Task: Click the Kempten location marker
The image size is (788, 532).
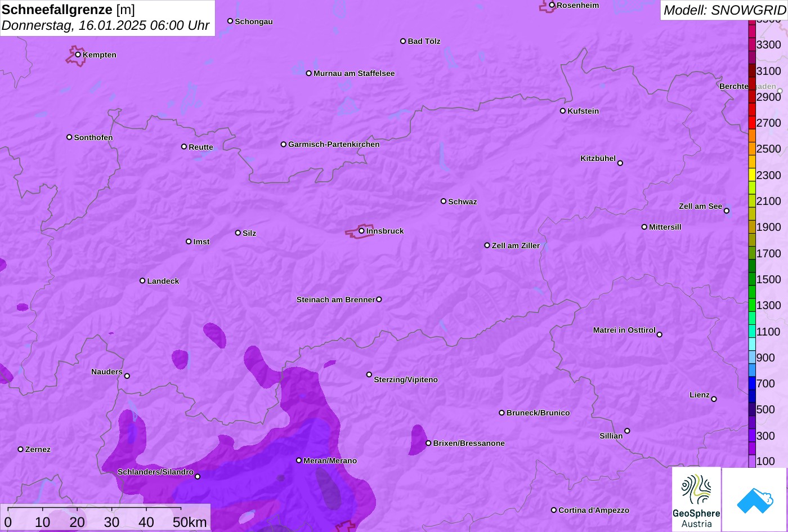Action: [78, 55]
